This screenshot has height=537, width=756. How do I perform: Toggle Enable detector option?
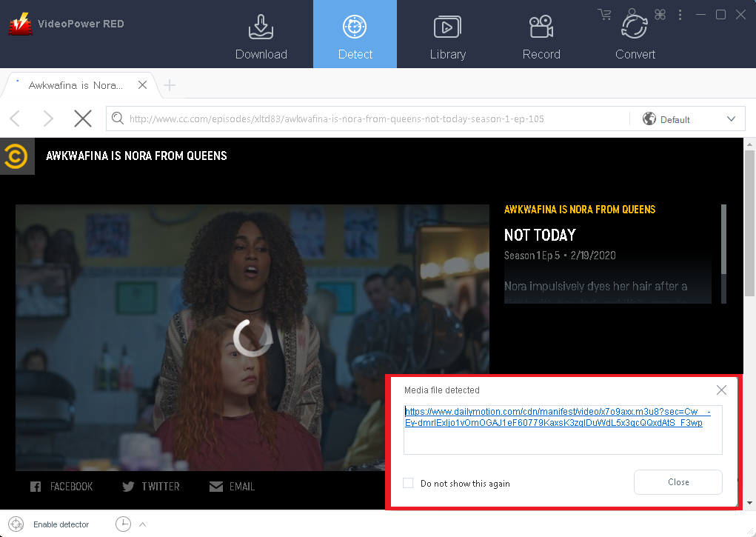61,524
